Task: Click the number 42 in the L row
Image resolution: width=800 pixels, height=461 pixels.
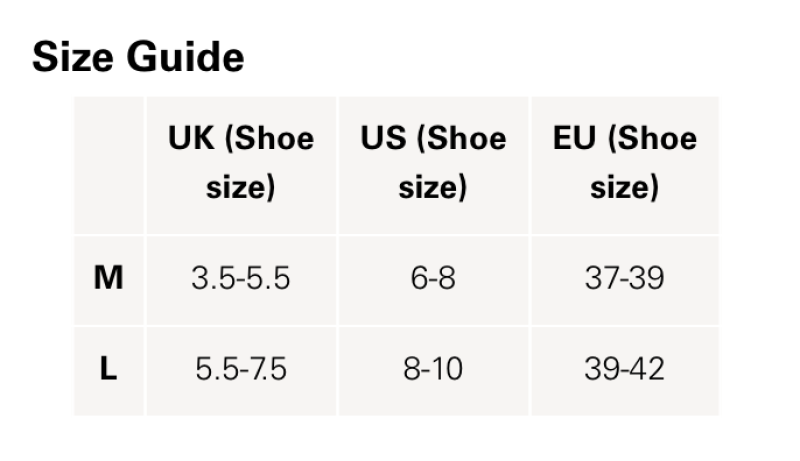Action: (646, 369)
